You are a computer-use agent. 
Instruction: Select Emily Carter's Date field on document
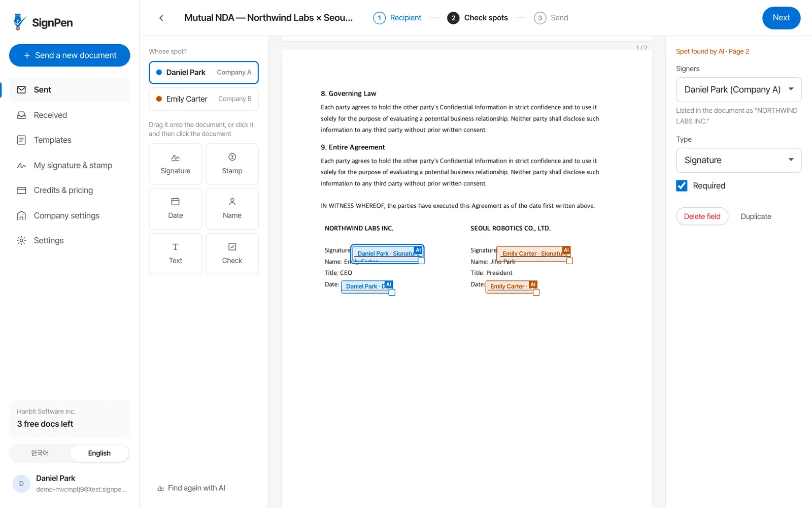point(511,287)
